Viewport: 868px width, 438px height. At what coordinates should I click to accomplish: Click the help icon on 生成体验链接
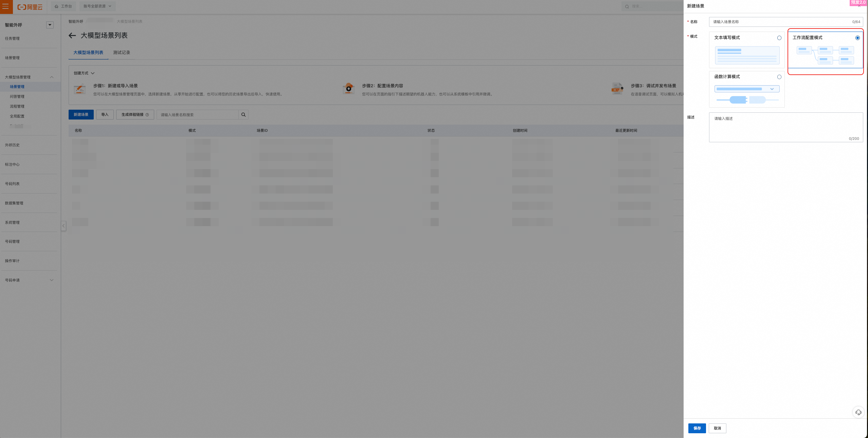click(147, 115)
